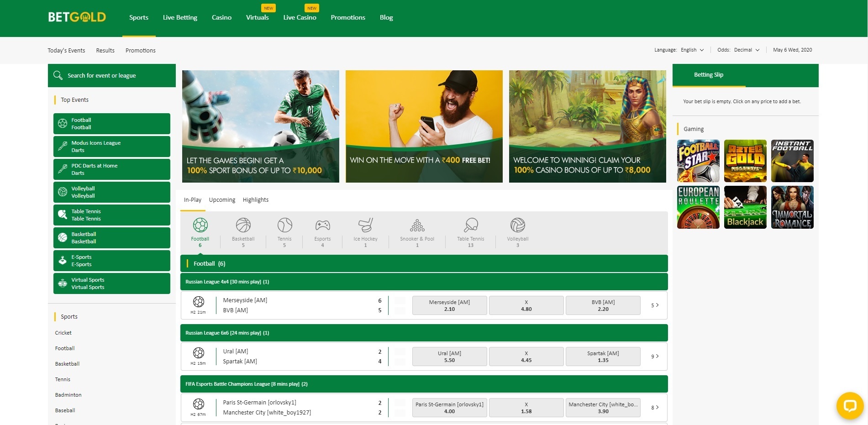Expand more markets for Ural vs Spartak
868x425 pixels.
coord(655,357)
